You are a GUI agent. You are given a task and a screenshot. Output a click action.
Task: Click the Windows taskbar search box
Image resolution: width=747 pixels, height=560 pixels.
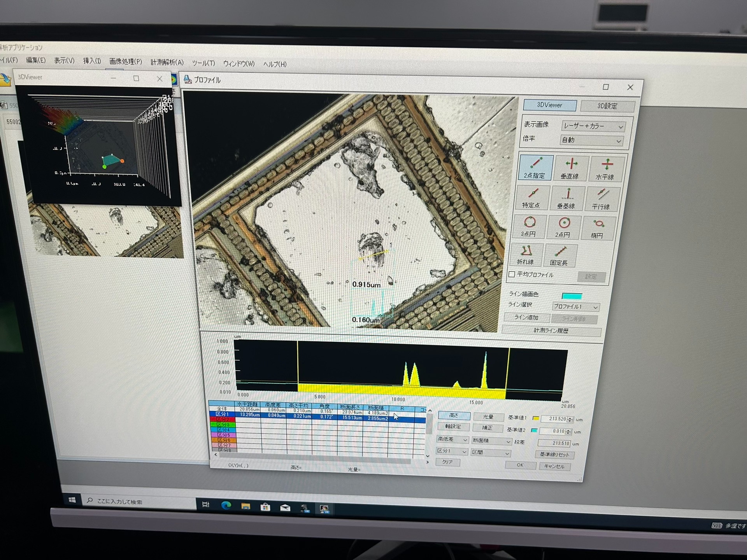[x=140, y=502]
